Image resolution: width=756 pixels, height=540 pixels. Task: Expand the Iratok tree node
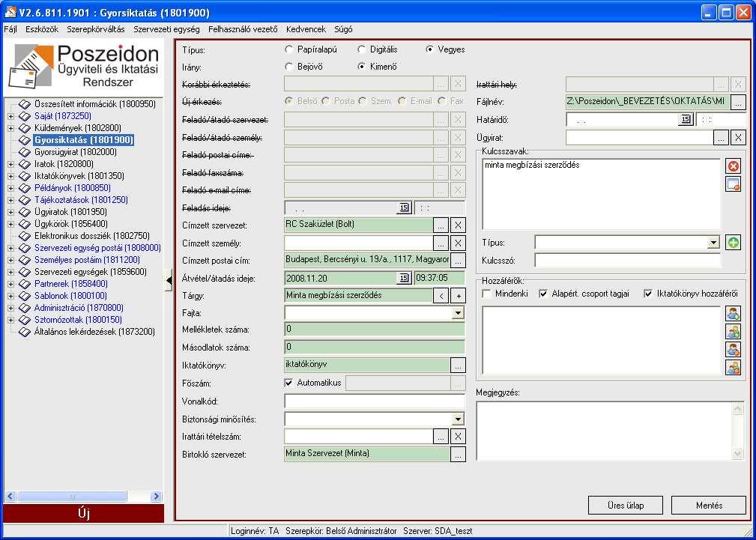11,165
